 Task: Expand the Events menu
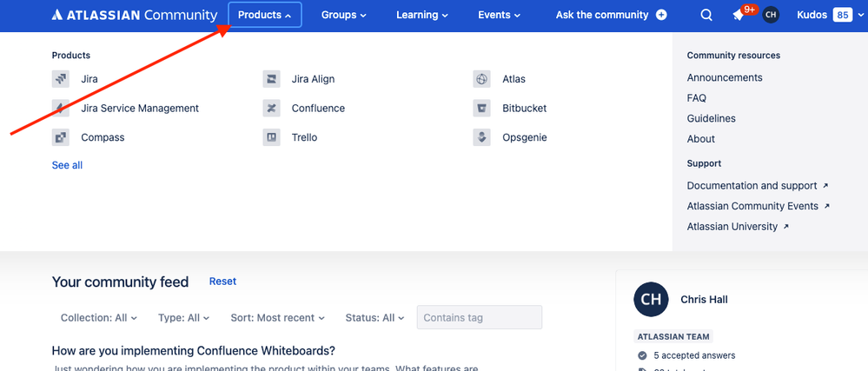click(500, 15)
